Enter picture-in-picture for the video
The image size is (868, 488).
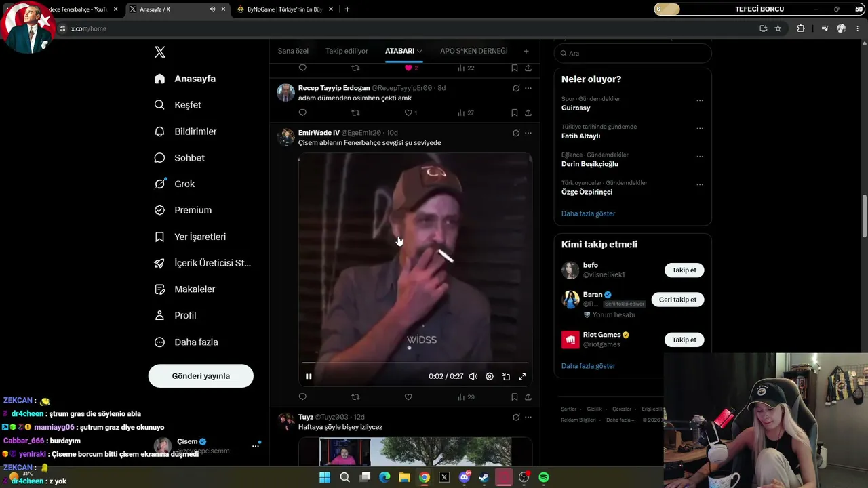click(x=506, y=376)
